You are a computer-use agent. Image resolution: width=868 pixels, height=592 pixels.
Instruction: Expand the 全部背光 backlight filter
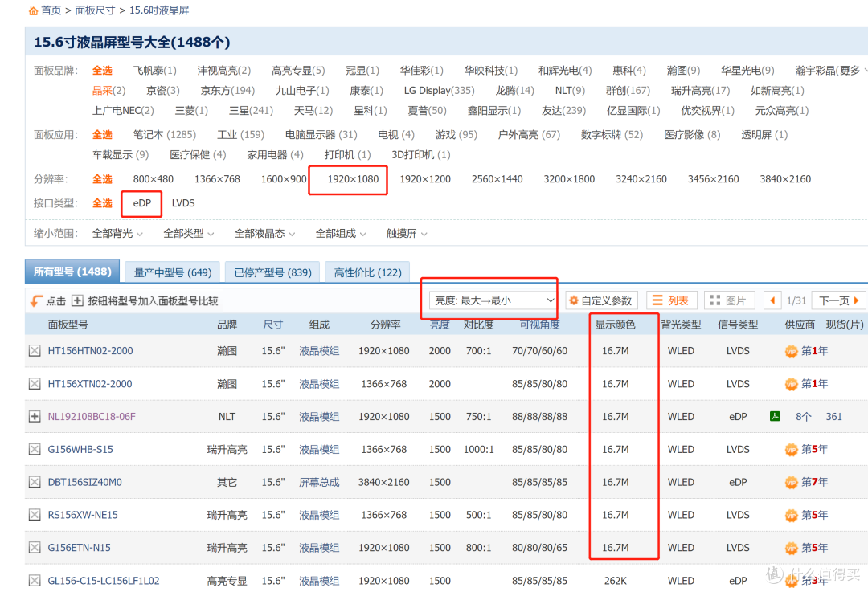(x=117, y=234)
